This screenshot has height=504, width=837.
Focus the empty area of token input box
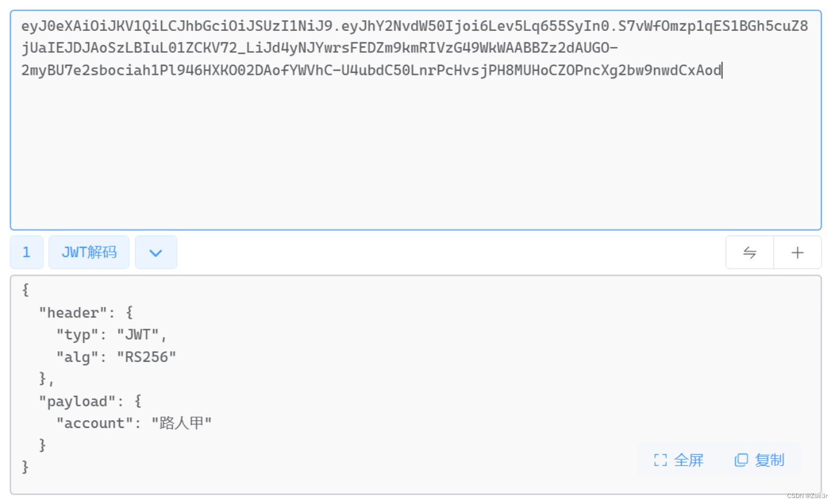pos(416,155)
